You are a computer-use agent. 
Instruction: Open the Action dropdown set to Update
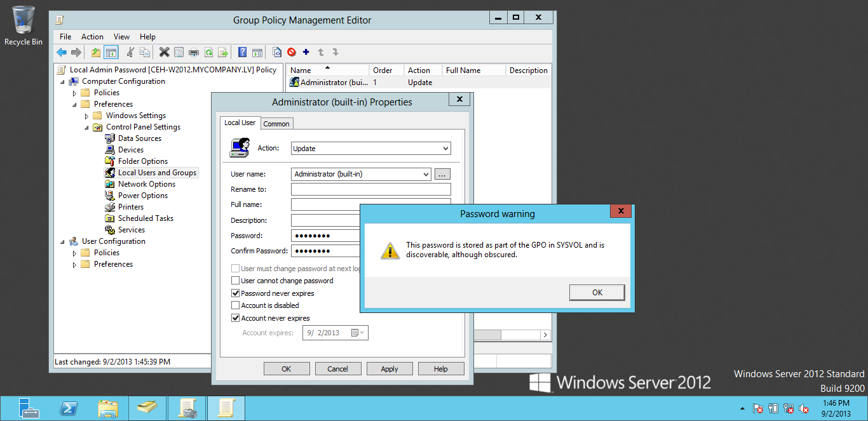pyautogui.click(x=370, y=149)
